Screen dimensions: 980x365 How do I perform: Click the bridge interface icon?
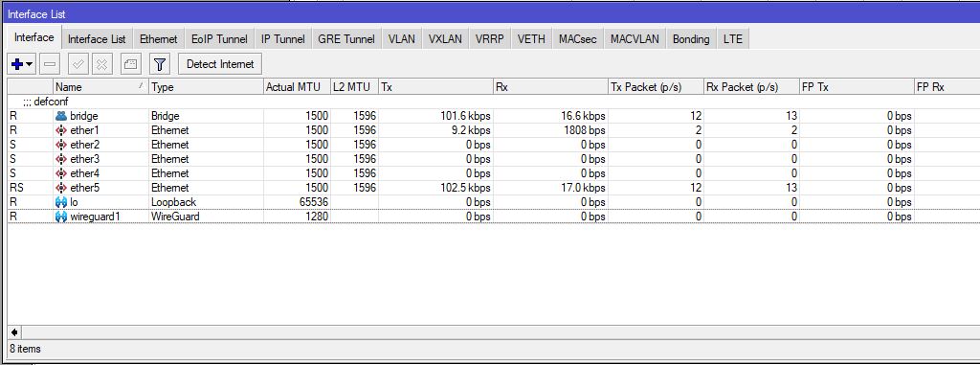tap(60, 116)
